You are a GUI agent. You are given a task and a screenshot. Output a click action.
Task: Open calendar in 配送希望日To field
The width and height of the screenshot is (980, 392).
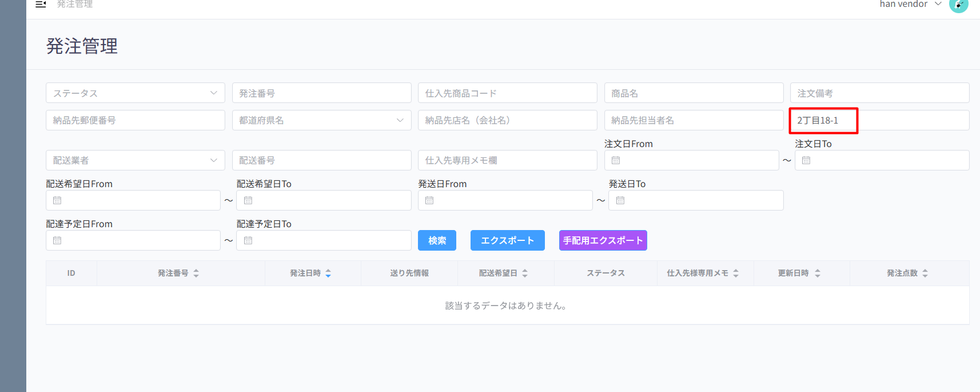tap(248, 201)
